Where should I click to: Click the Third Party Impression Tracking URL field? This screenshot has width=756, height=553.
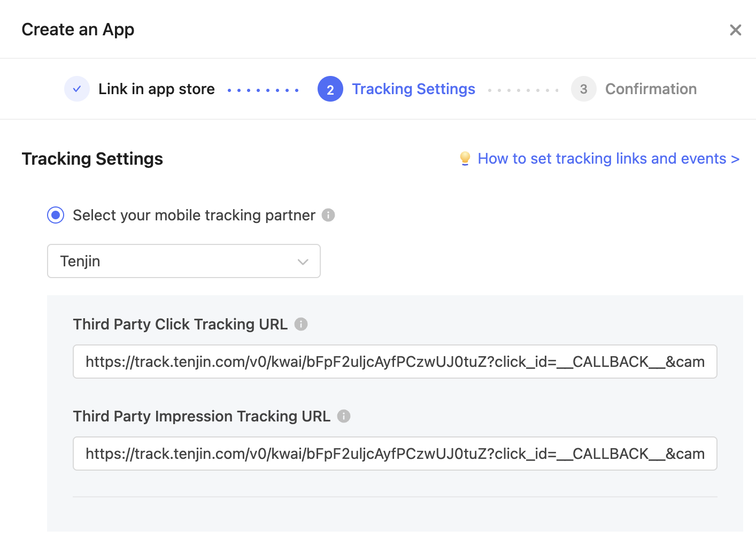coord(395,454)
